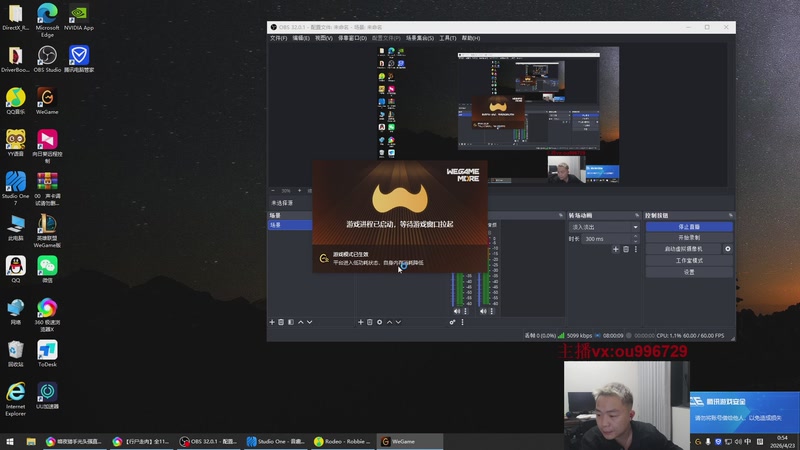Screen dimensions: 800x450
Task: Click 设置 settings button in controls
Action: click(689, 272)
